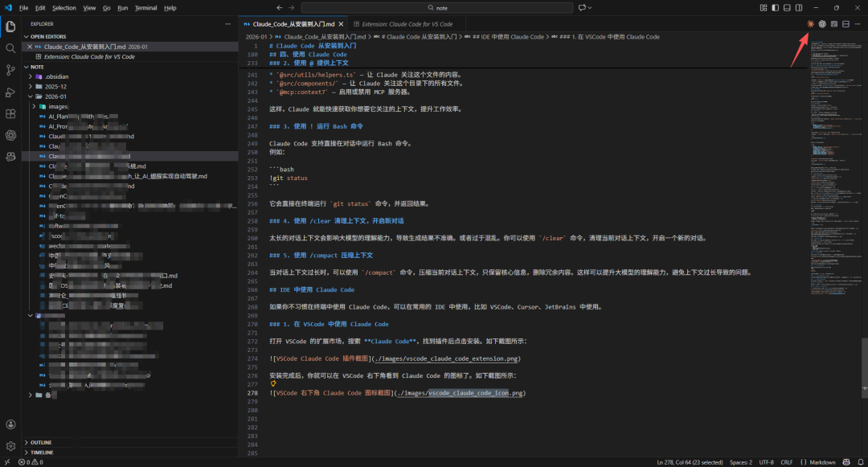Open Extension: Claude Code entry in Open Editors
Screen dimensions: 868x467
(x=89, y=57)
